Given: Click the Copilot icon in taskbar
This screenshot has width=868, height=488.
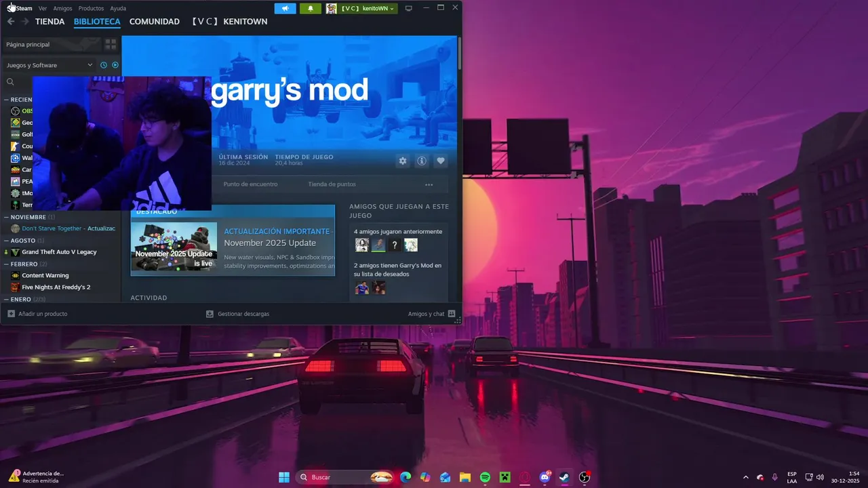Looking at the screenshot, I should pyautogui.click(x=425, y=477).
